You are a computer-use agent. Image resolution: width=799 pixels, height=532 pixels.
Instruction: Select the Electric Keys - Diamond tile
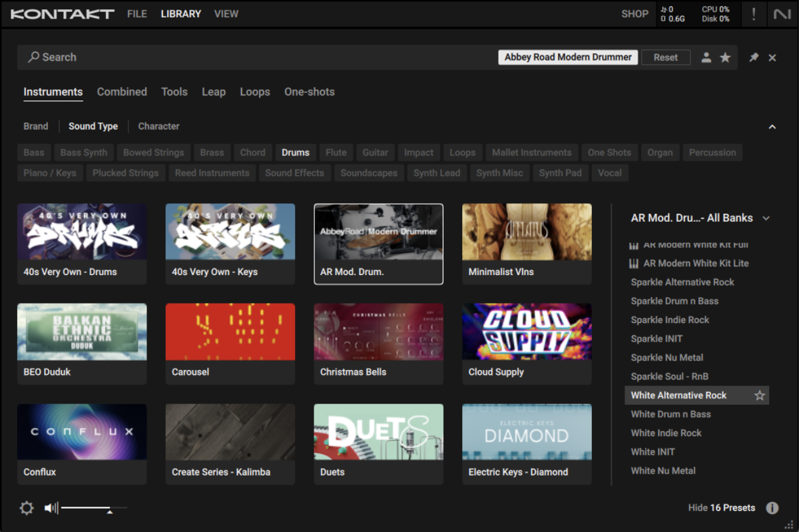tap(527, 444)
